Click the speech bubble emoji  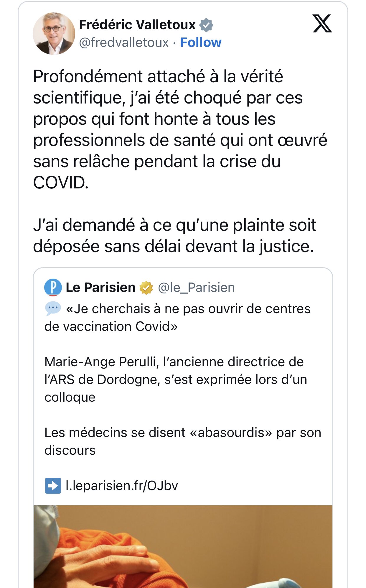click(53, 308)
